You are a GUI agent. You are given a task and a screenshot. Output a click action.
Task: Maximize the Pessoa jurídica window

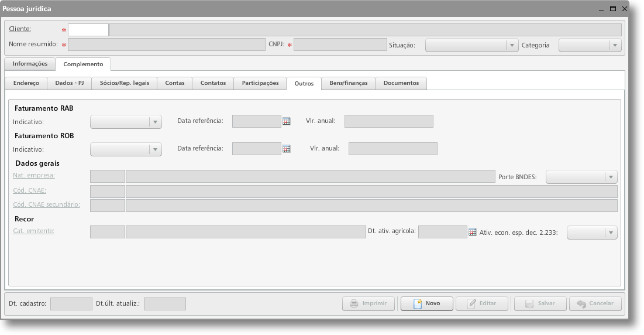(x=613, y=9)
